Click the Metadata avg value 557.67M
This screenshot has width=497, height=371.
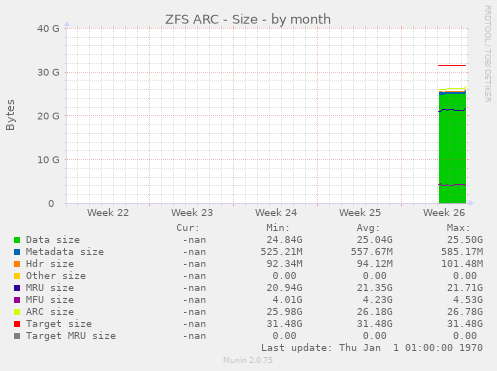(x=371, y=252)
